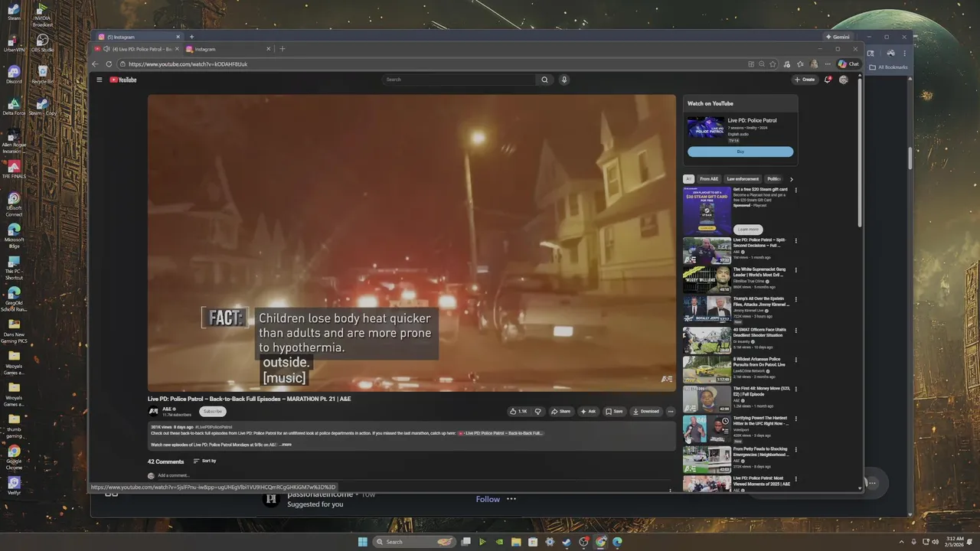Viewport: 980px width, 551px height.
Task: Switch to the Instagram tab in front window
Action: (228, 49)
